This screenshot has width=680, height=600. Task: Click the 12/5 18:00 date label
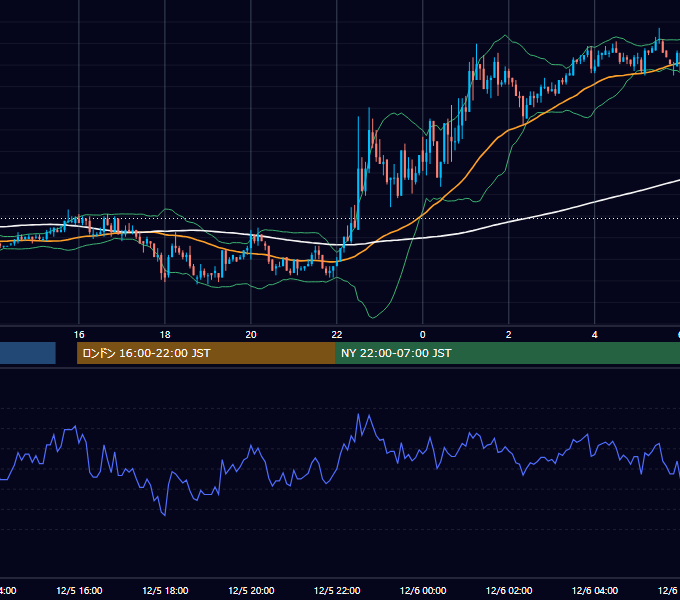coord(165,590)
